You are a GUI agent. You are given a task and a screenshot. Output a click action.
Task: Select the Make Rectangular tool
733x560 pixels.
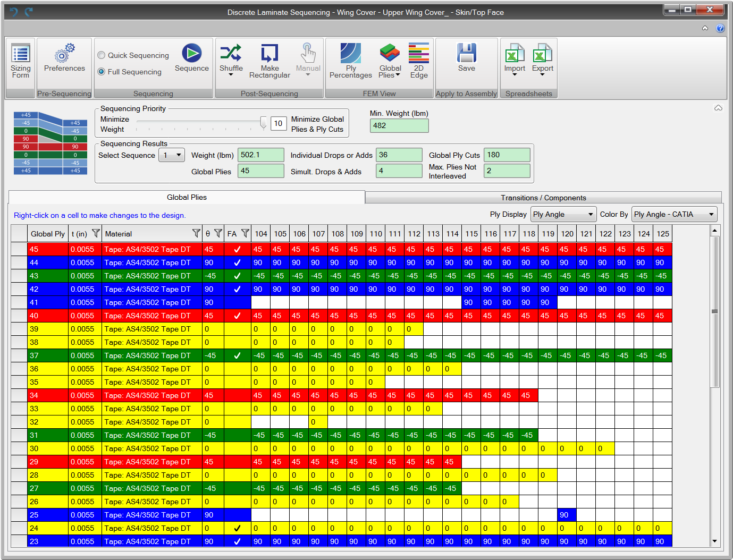click(269, 60)
